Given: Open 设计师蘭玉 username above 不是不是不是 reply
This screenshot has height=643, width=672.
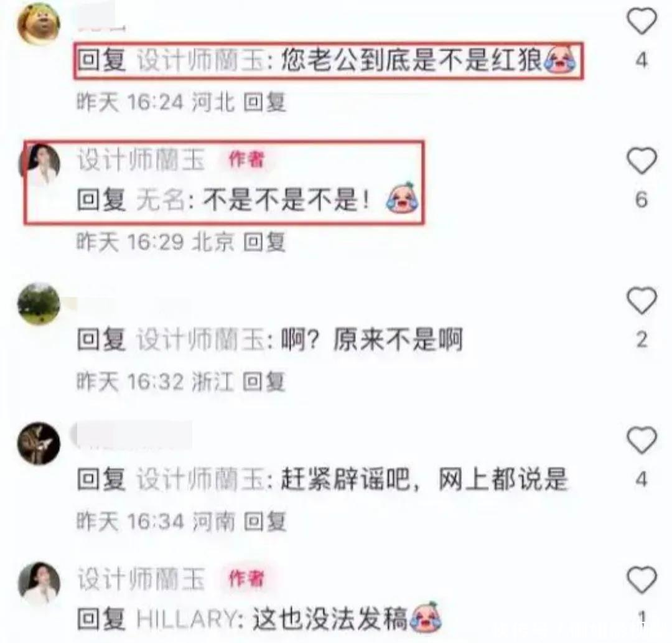Looking at the screenshot, I should [141, 159].
